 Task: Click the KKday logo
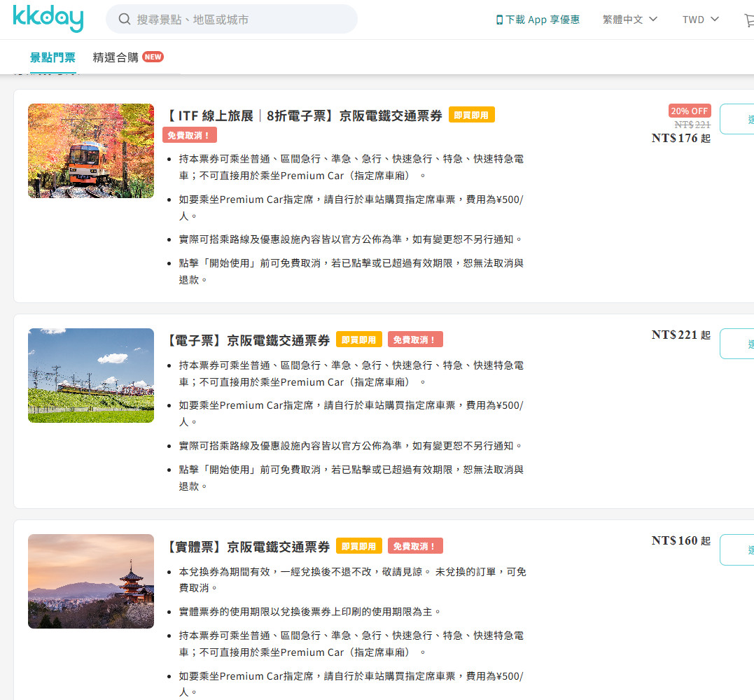point(48,19)
